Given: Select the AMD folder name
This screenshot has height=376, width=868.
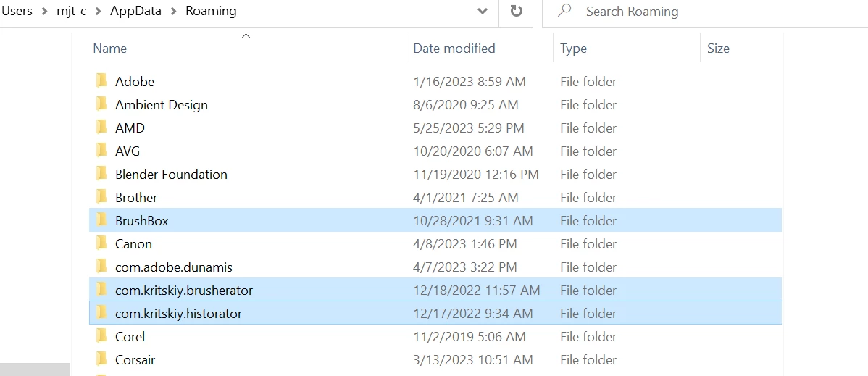Looking at the screenshot, I should pyautogui.click(x=130, y=128).
